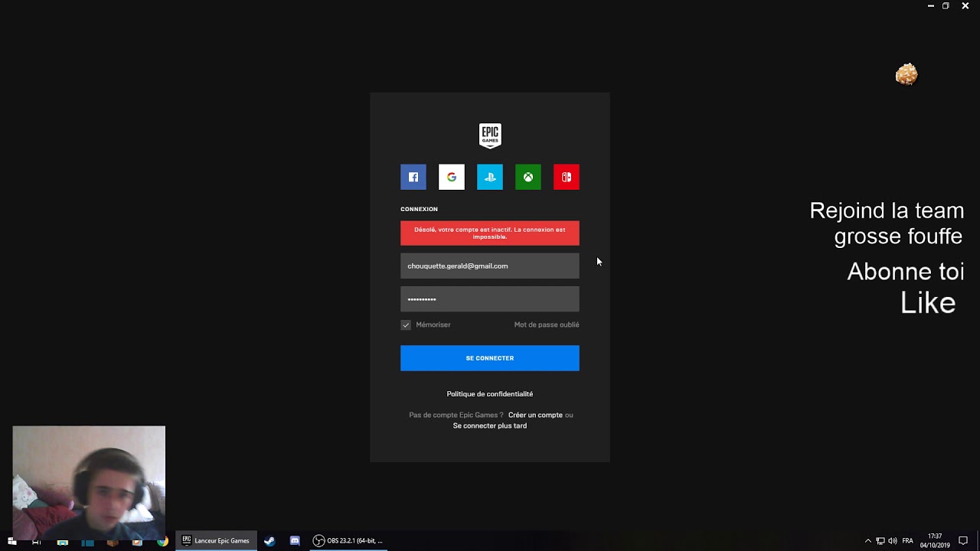Click the FRA language indicator
The width and height of the screenshot is (980, 551).
tap(908, 541)
